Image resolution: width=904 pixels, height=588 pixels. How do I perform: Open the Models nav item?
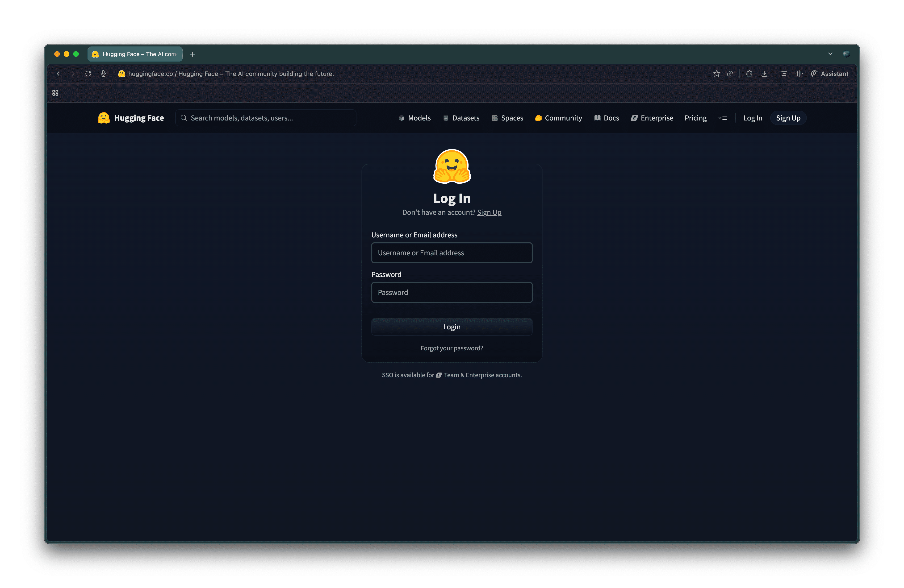coord(414,118)
